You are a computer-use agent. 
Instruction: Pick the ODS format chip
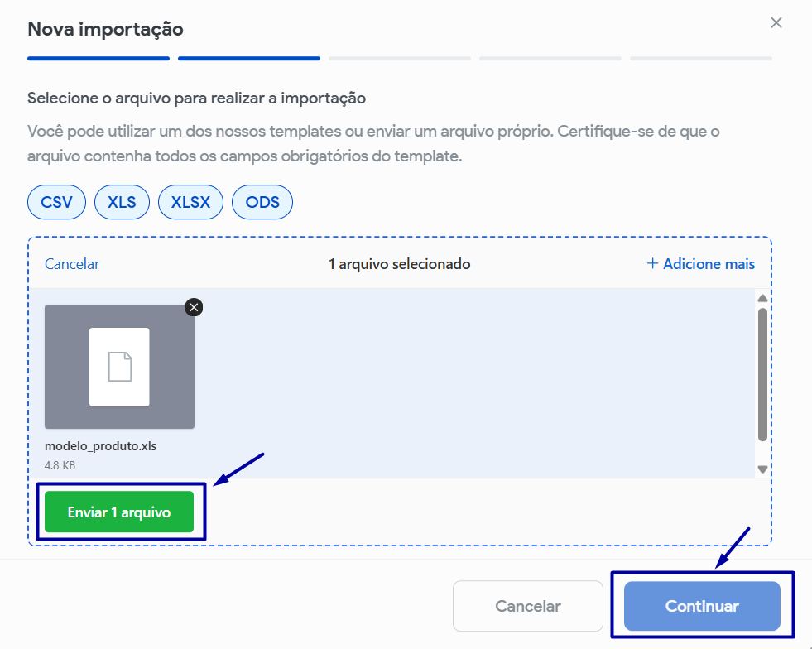click(x=262, y=202)
